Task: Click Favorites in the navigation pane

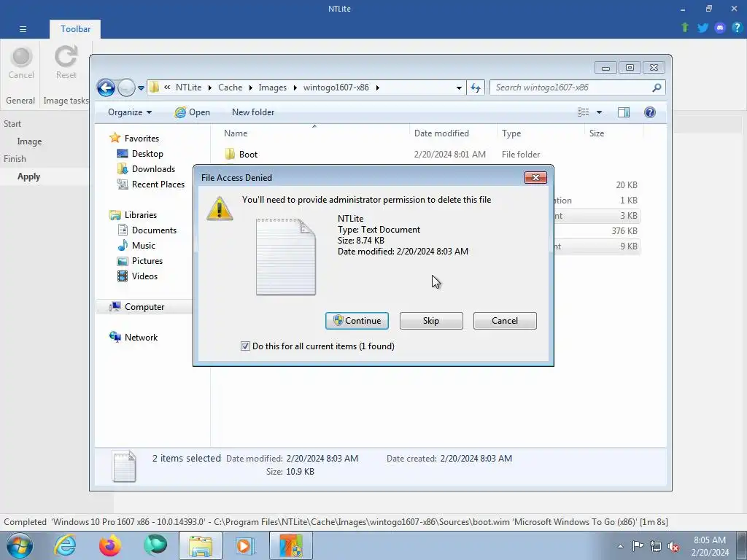Action: pos(142,139)
